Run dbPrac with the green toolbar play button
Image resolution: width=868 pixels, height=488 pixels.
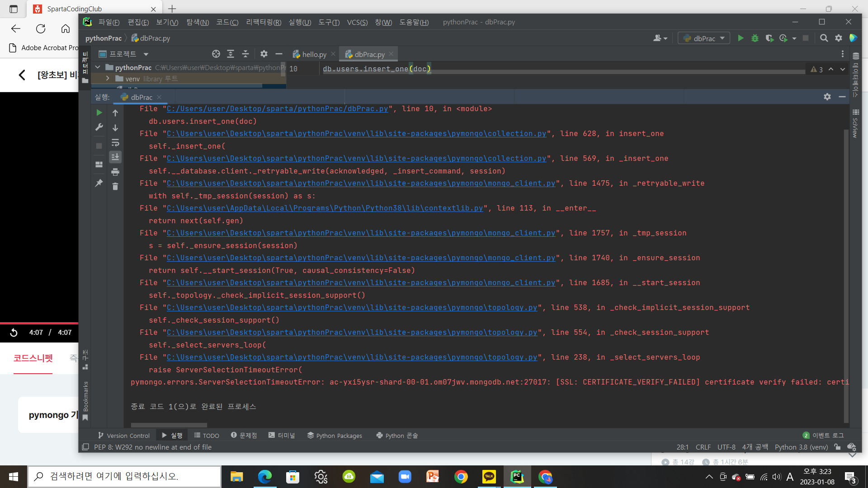[x=741, y=38]
